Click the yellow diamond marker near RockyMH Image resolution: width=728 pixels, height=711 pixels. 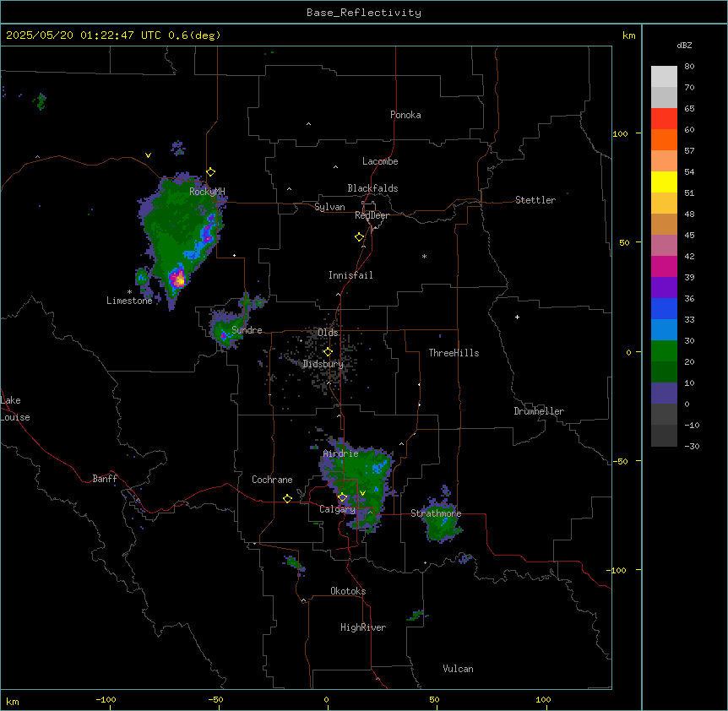click(211, 172)
